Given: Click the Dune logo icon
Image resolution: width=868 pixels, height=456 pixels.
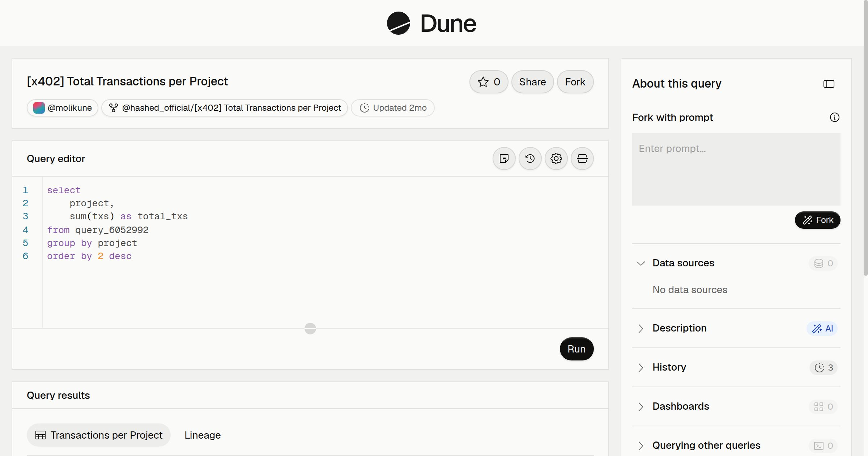Looking at the screenshot, I should [x=398, y=23].
